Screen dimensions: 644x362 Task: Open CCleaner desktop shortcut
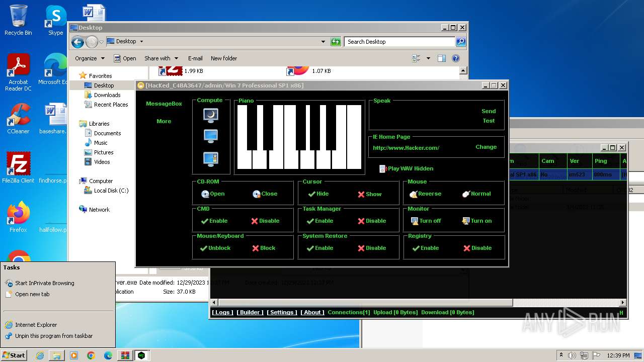(x=18, y=119)
